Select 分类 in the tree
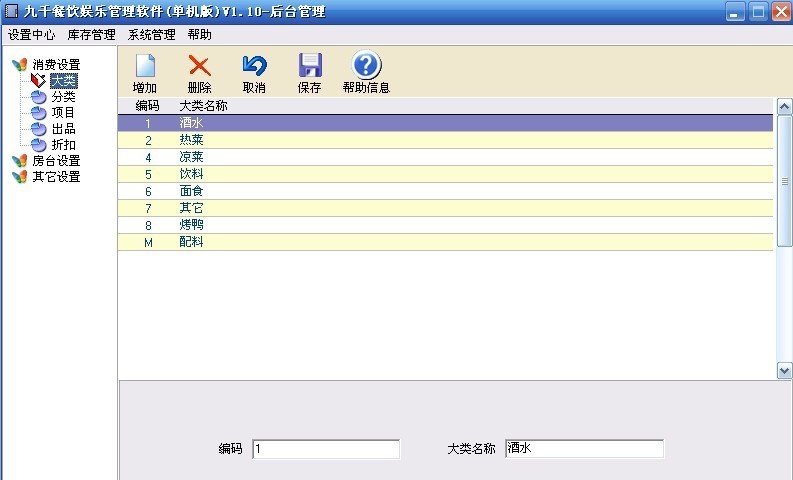The height and width of the screenshot is (480, 793). 63,97
